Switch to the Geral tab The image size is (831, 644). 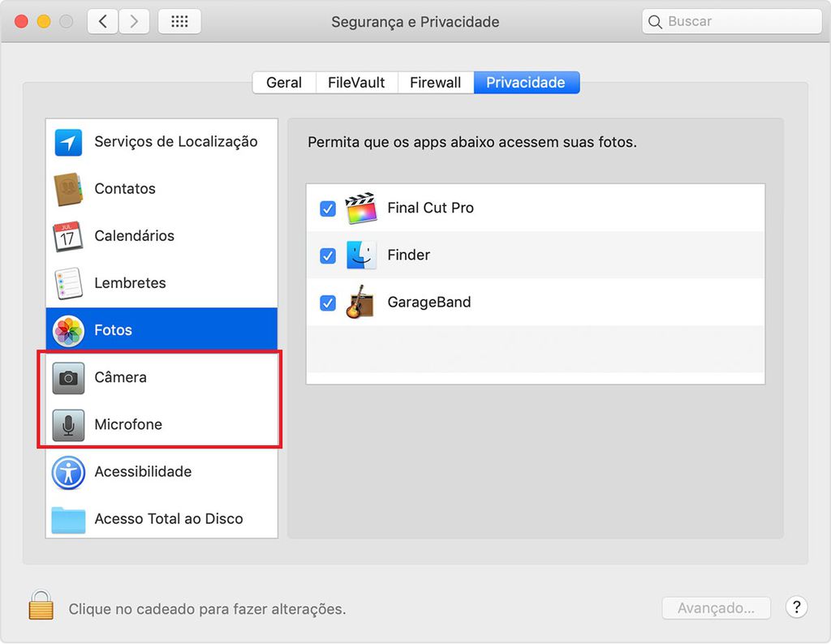[x=284, y=83]
